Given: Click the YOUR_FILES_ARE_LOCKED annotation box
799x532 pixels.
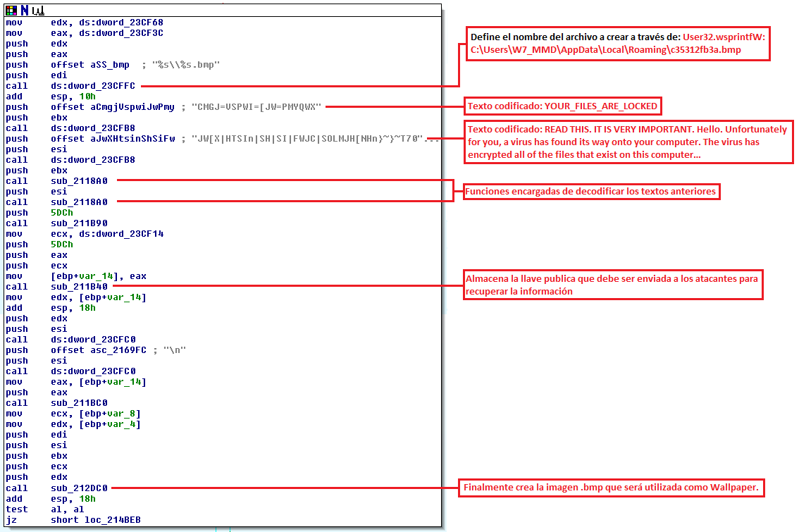Looking at the screenshot, I should click(563, 106).
